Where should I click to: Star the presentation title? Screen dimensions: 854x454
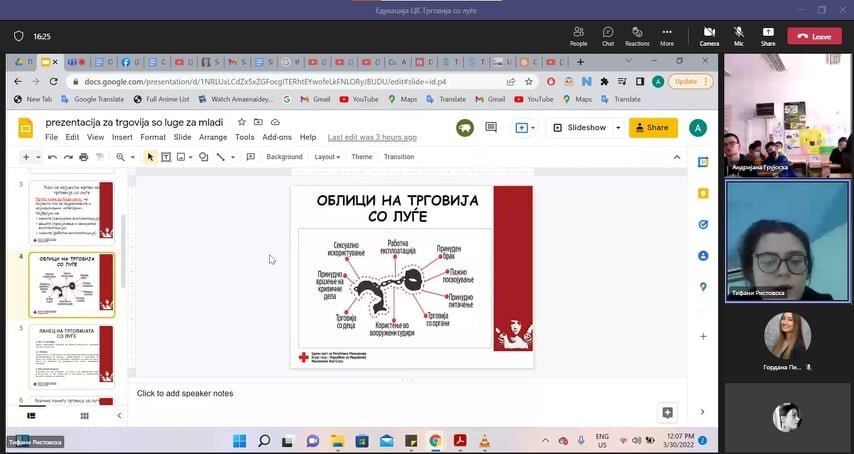241,122
